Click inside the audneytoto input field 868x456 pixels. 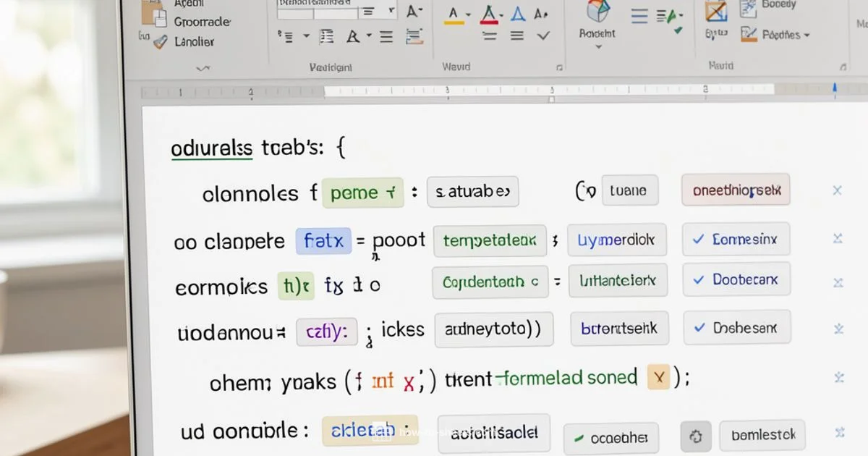(494, 329)
